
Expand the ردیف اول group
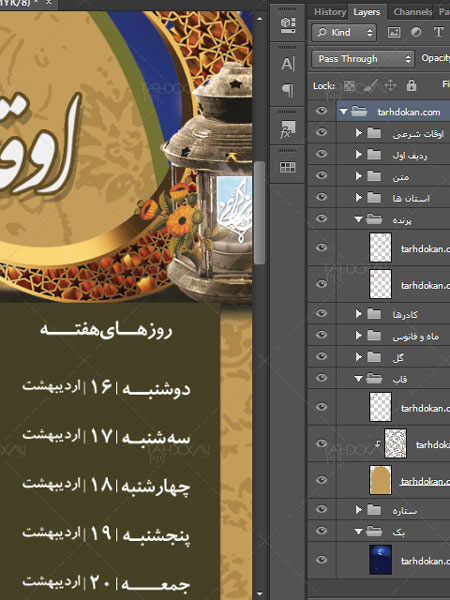point(359,154)
